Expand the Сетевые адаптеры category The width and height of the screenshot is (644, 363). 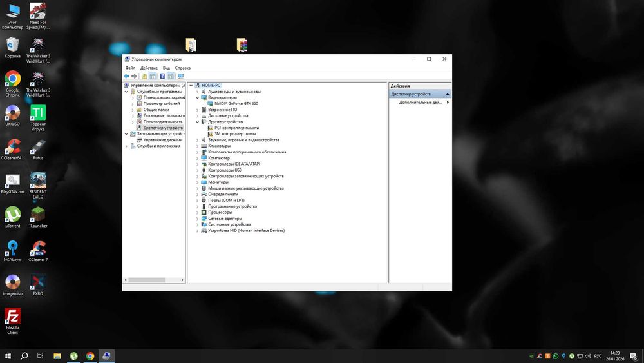click(x=198, y=219)
